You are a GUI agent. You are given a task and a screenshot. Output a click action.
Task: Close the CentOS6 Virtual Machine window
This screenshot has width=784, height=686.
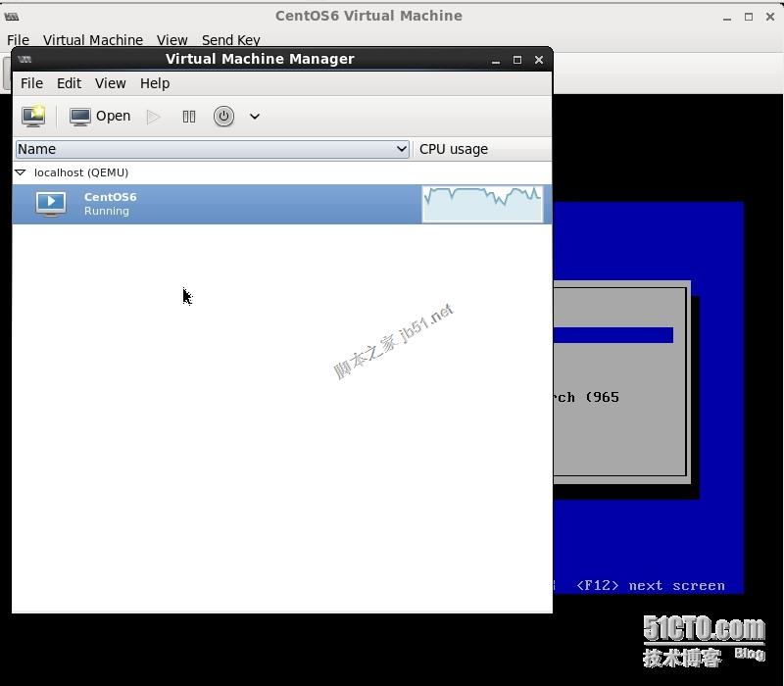click(x=770, y=17)
